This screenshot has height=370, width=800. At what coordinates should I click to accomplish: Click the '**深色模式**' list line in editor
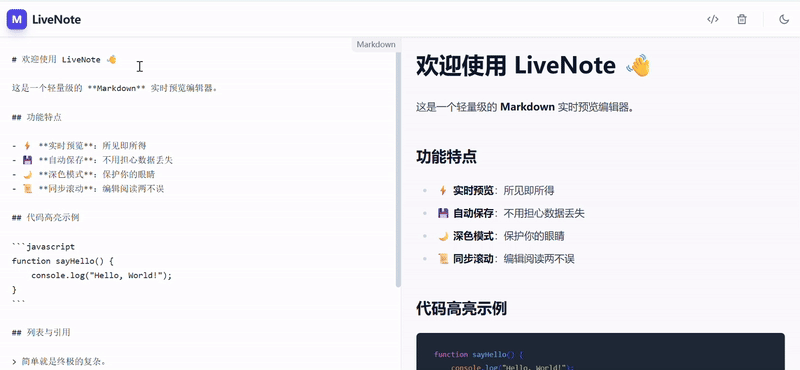[x=84, y=175]
